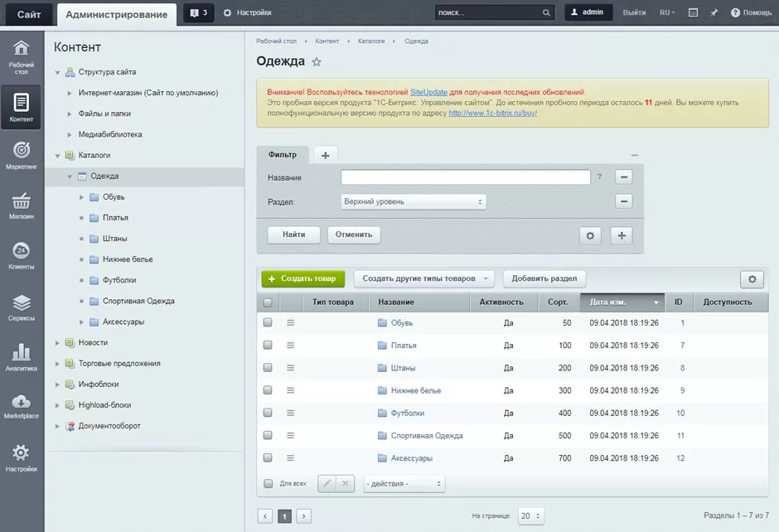Open the Аналитика sidebar icon
Viewport: 779px width, 532px height.
click(x=22, y=356)
